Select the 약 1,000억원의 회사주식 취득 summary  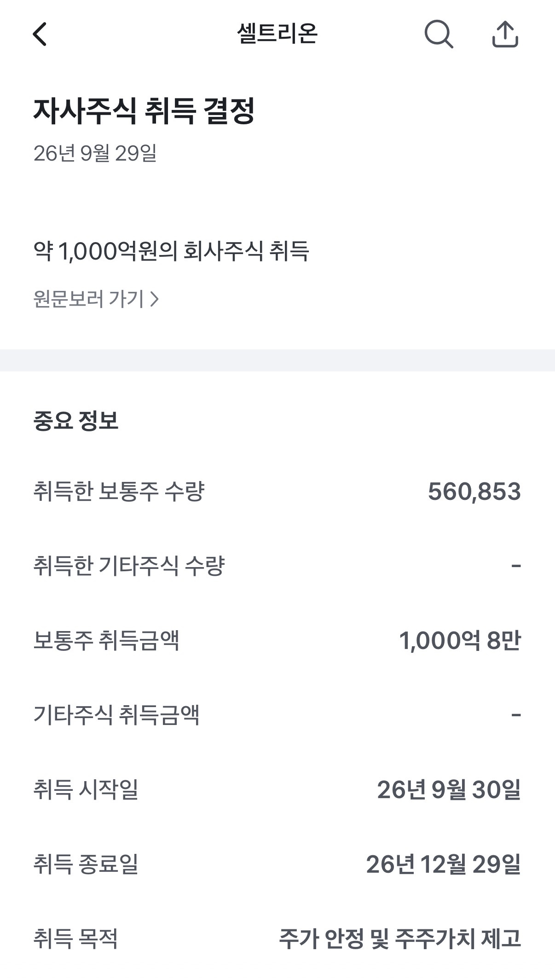point(171,251)
